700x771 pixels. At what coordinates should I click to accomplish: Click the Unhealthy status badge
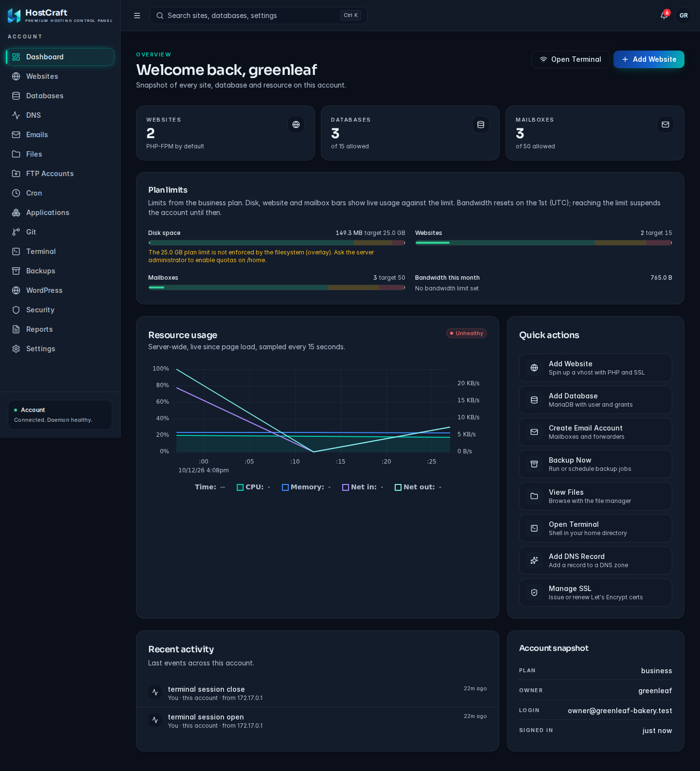coord(467,333)
